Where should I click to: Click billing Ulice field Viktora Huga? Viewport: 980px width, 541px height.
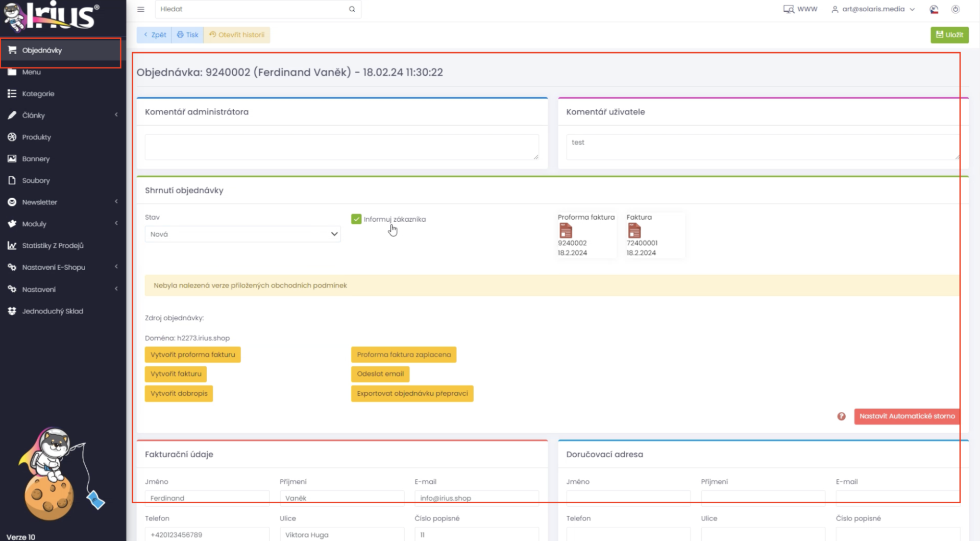click(x=342, y=534)
